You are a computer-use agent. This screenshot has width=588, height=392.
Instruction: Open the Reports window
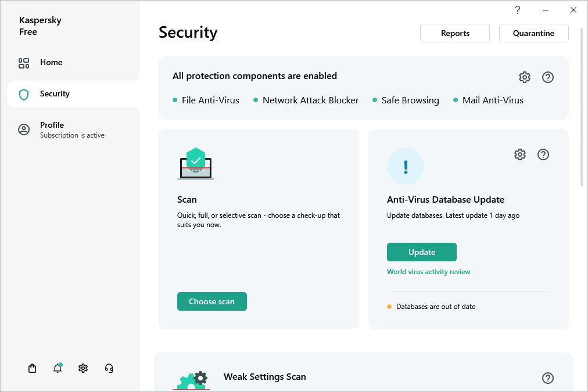pyautogui.click(x=455, y=33)
